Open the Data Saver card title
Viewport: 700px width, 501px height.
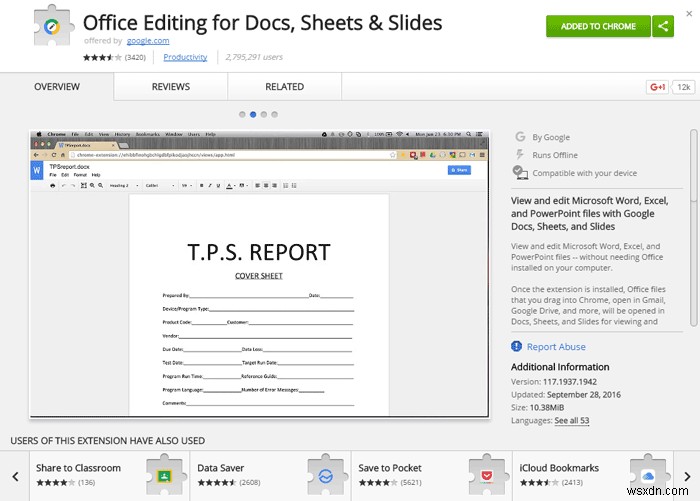click(x=221, y=468)
